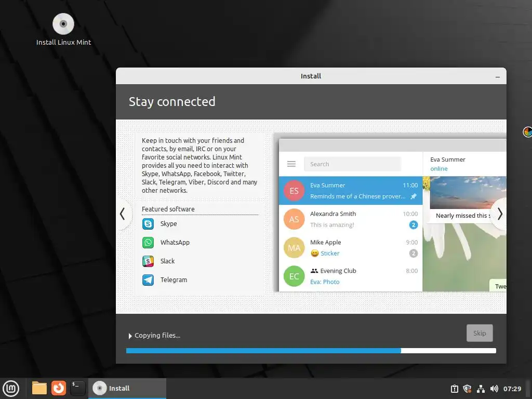Image resolution: width=532 pixels, height=399 pixels.
Task: Click the Copying files... status text
Action: (x=157, y=336)
